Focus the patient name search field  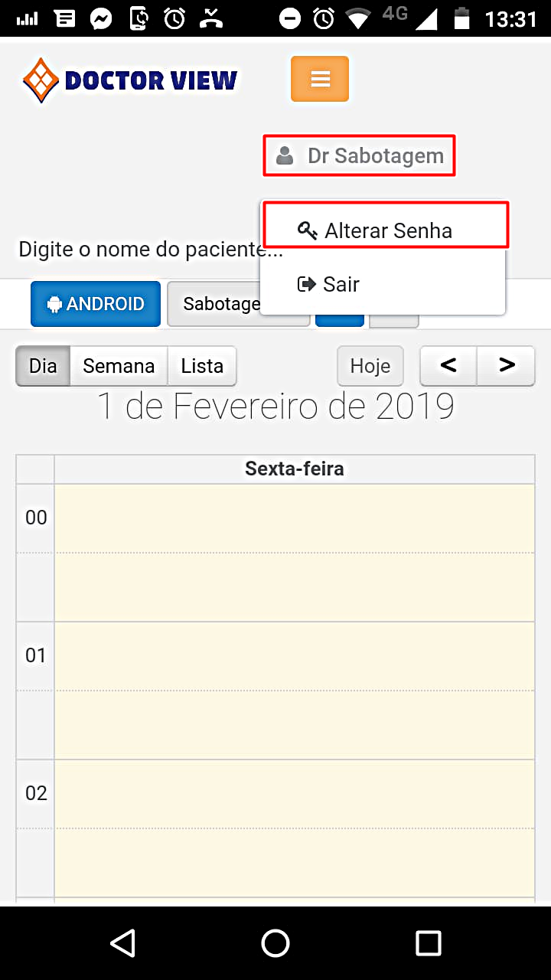pyautogui.click(x=138, y=249)
